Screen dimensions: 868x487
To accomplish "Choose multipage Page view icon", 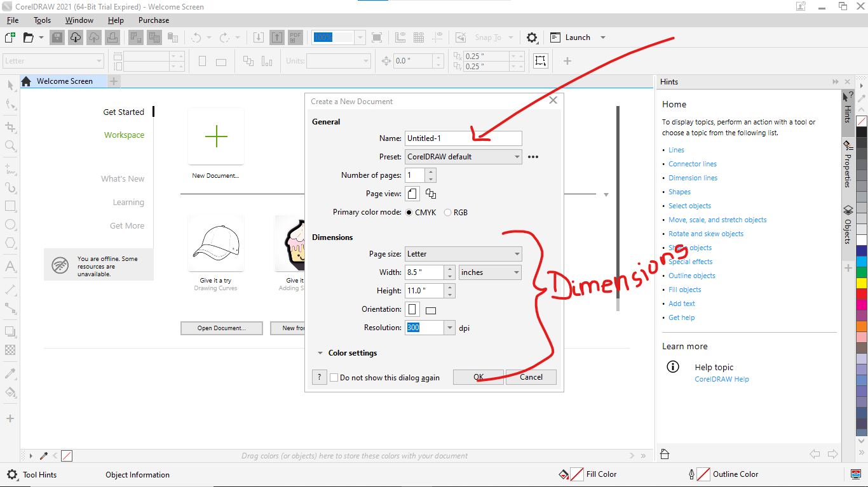I will click(431, 194).
